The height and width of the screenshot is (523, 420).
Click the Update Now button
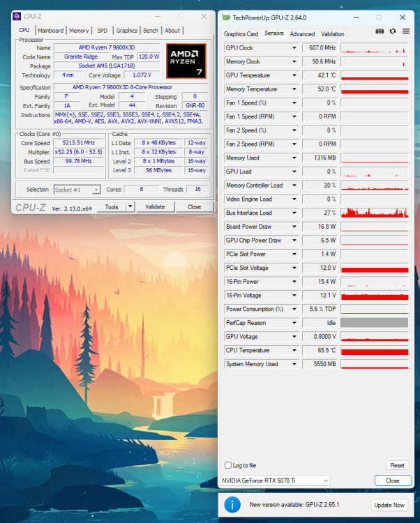pyautogui.click(x=389, y=505)
